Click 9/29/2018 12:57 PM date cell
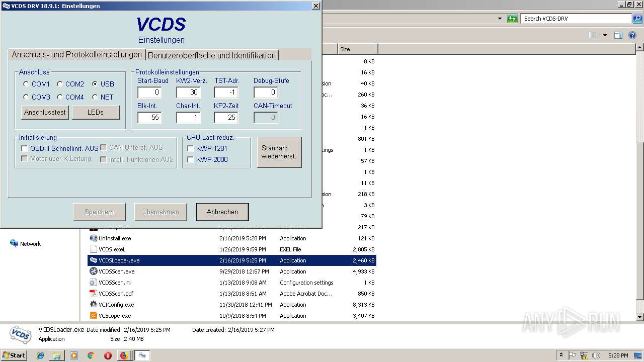The image size is (644, 362). click(x=243, y=271)
